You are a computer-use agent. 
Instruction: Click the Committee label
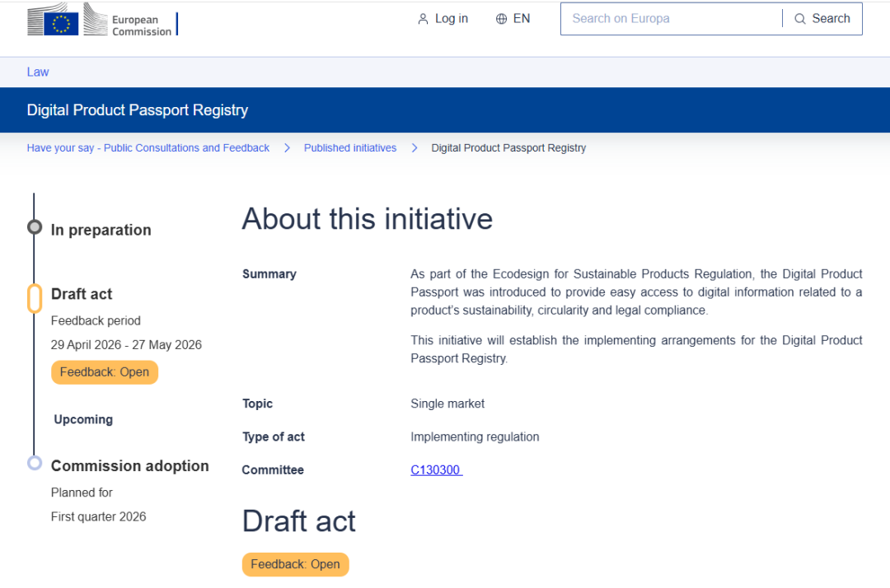(273, 470)
